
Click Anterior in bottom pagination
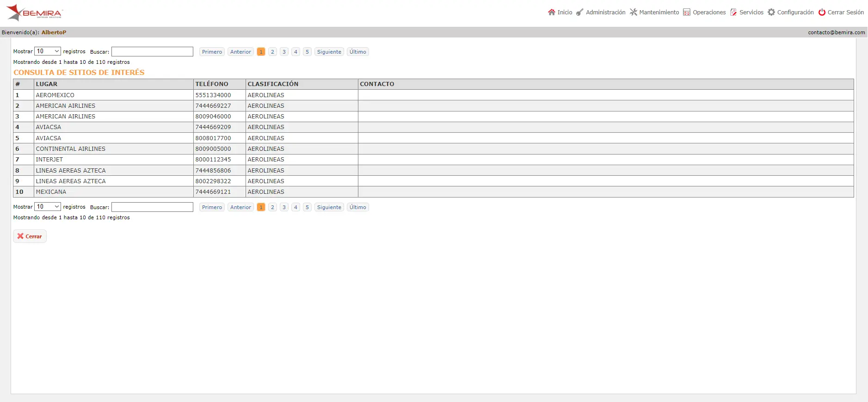pyautogui.click(x=240, y=207)
